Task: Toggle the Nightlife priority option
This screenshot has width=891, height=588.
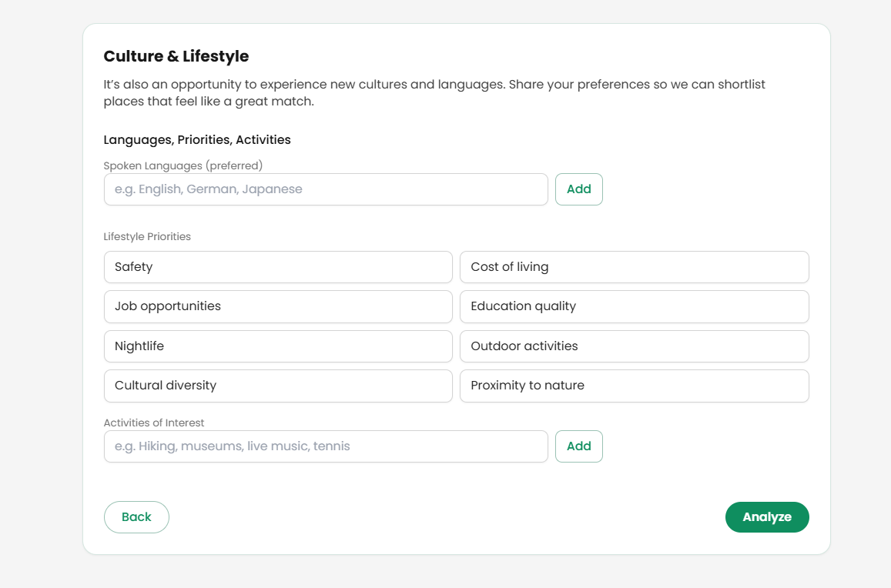Action: pyautogui.click(x=278, y=346)
